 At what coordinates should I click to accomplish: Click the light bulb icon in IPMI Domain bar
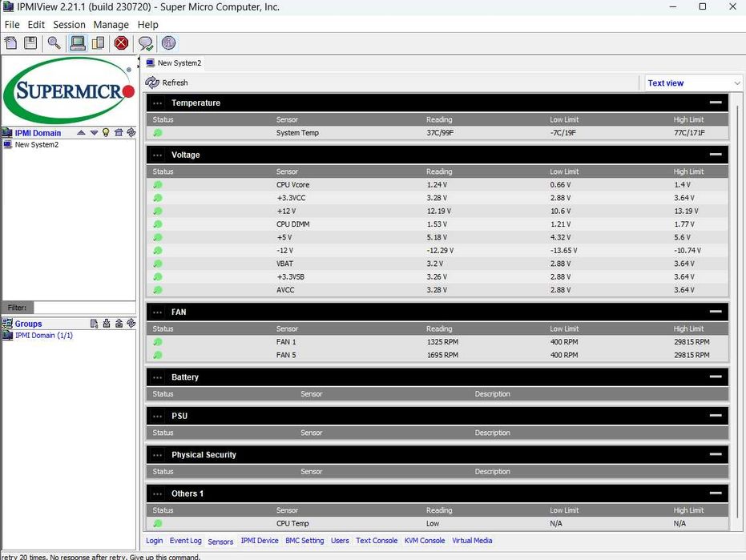click(106, 133)
